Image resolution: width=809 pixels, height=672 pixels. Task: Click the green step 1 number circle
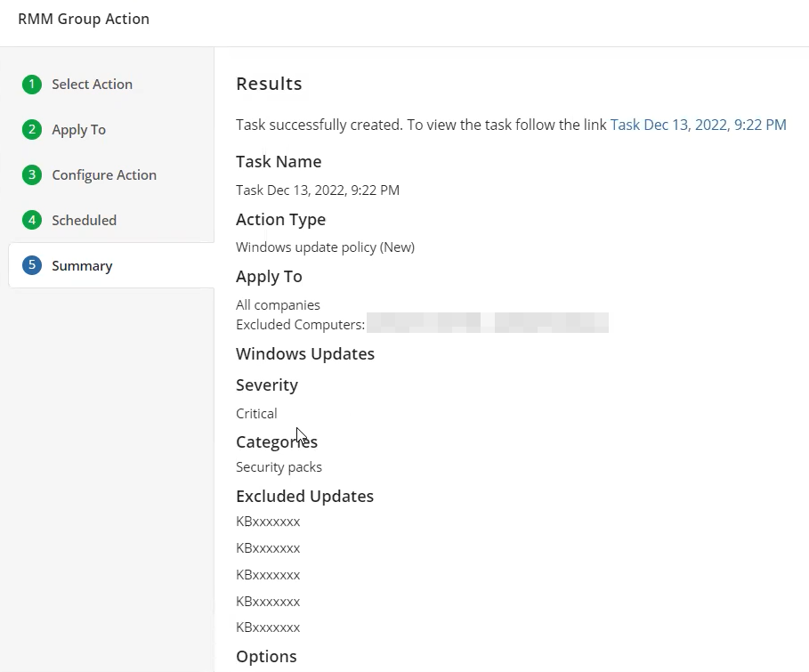pos(32,85)
